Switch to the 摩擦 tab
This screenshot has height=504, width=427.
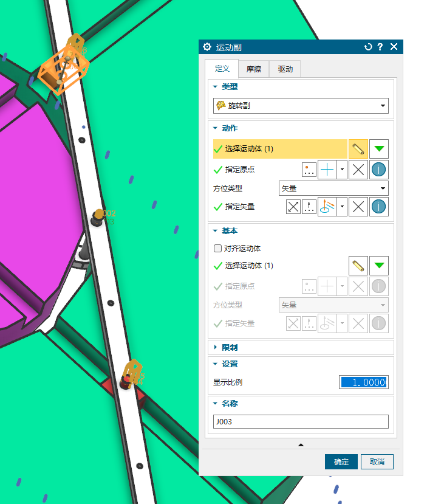tap(254, 69)
